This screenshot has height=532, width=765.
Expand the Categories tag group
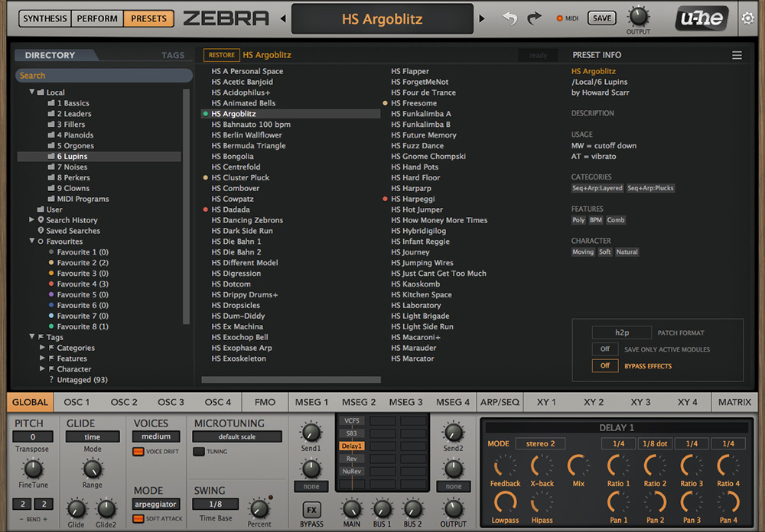coord(42,347)
